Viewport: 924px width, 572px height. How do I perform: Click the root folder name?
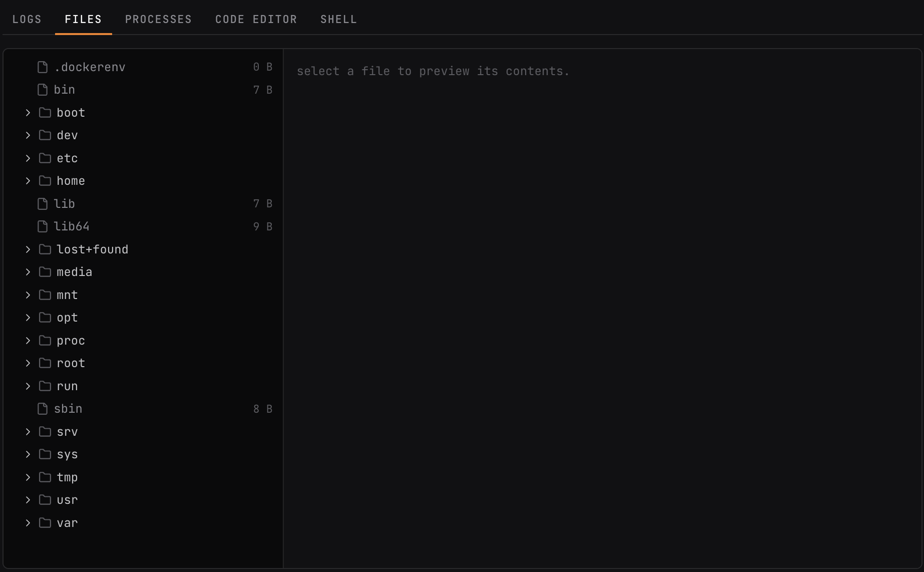point(71,363)
